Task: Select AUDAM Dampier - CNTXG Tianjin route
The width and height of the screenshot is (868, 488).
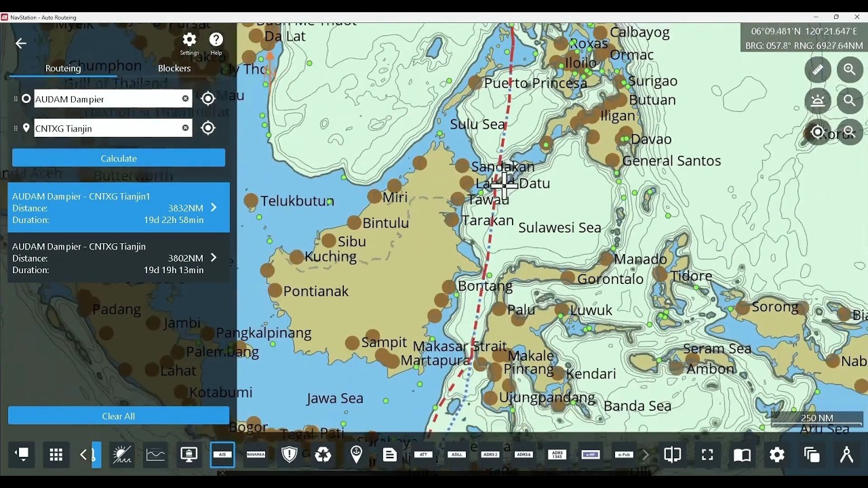Action: tap(119, 258)
